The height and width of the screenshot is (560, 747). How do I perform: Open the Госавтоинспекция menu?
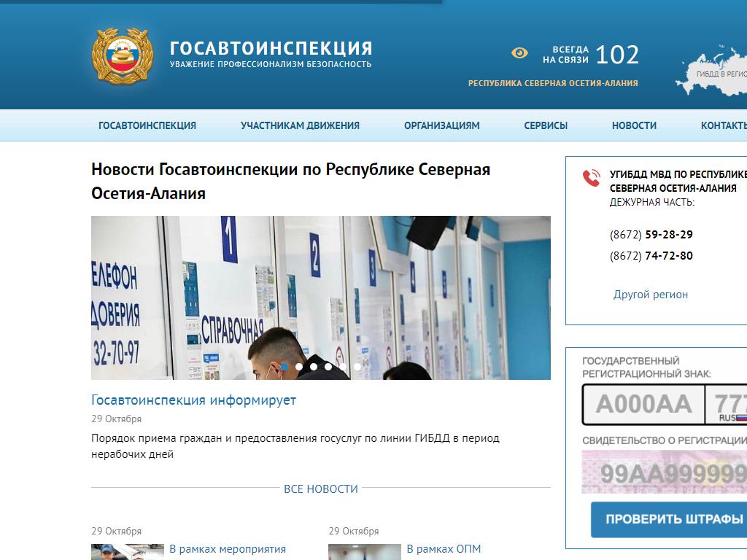coord(147,125)
